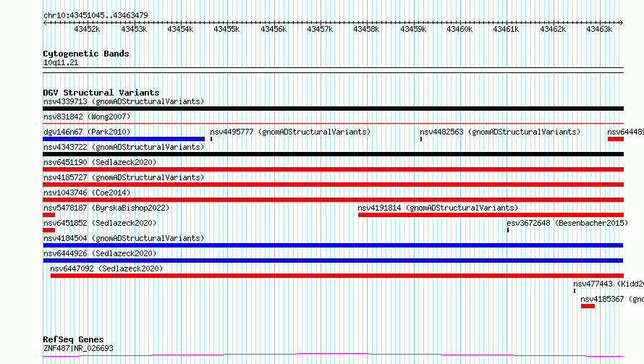Click the Cytogenetic Bands track heading
644x364 pixels.
click(86, 54)
